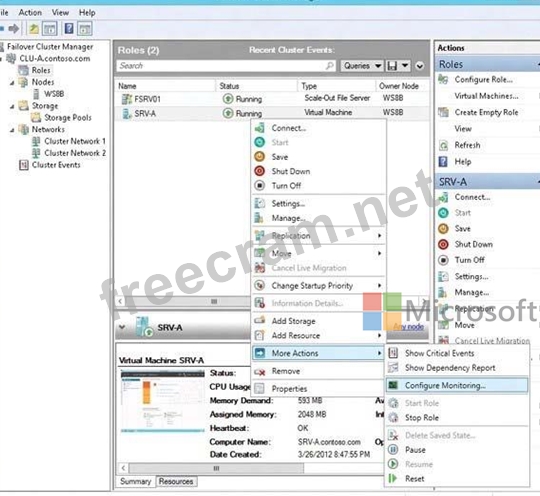This screenshot has height=496, width=540.
Task: Open the View menu
Action: point(60,12)
